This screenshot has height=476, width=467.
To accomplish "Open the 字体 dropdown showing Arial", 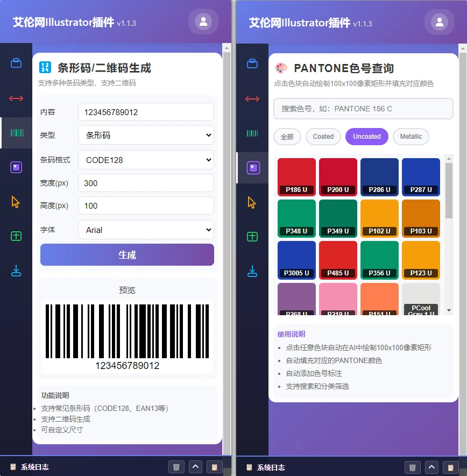I will pos(146,230).
